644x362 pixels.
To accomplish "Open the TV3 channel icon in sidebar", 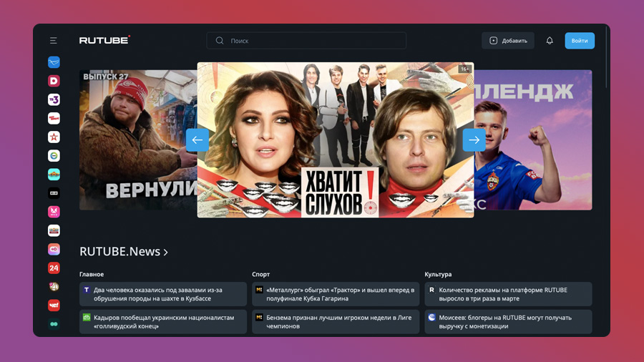I will 54,99.
